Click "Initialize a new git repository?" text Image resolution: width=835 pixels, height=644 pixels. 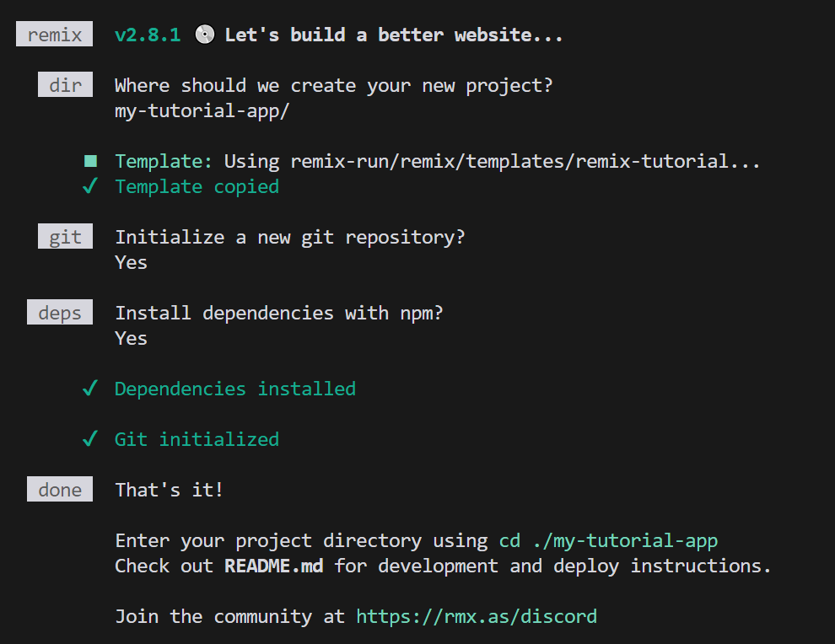[x=290, y=238]
